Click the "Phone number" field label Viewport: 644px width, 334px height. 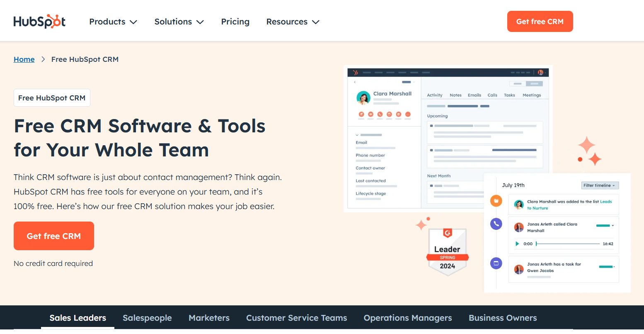coord(370,155)
